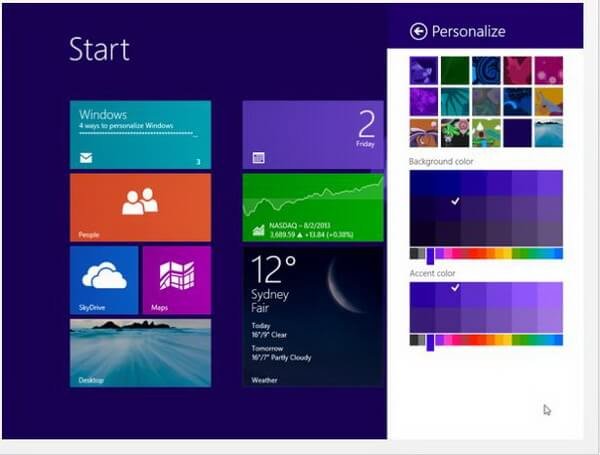The width and height of the screenshot is (600, 455).
Task: Choose the orange sunset with purple swirls thumbnail
Action: (x=424, y=133)
